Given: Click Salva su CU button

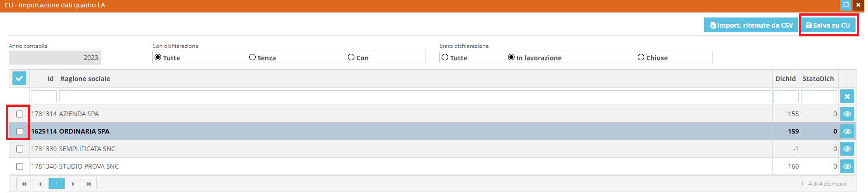Looking at the screenshot, I should pos(828,25).
